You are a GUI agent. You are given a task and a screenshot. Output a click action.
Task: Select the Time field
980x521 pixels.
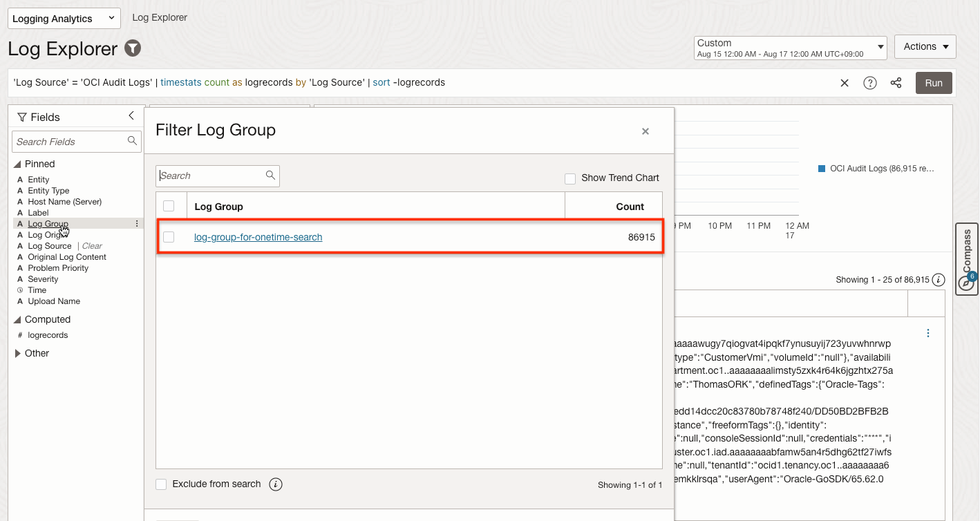point(37,290)
